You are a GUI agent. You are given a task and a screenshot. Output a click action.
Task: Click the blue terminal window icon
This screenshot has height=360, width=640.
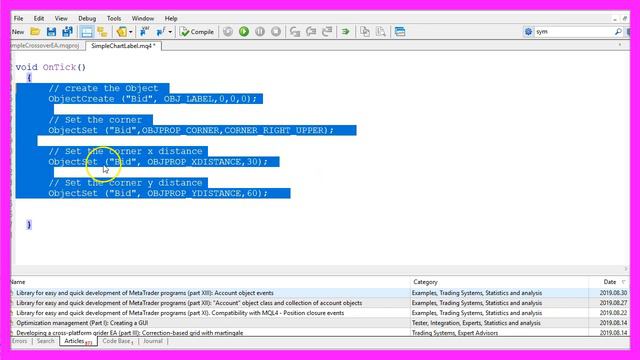(400, 31)
